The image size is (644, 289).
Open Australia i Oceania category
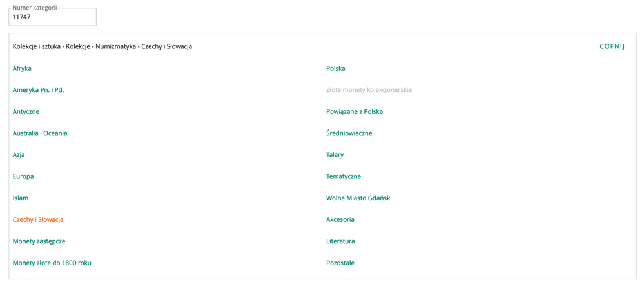[x=40, y=133]
